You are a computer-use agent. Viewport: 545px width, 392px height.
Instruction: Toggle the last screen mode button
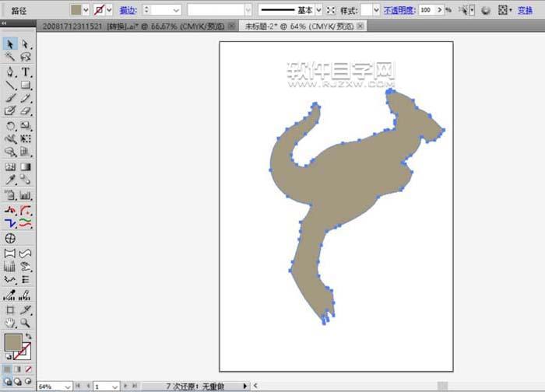coord(28,382)
